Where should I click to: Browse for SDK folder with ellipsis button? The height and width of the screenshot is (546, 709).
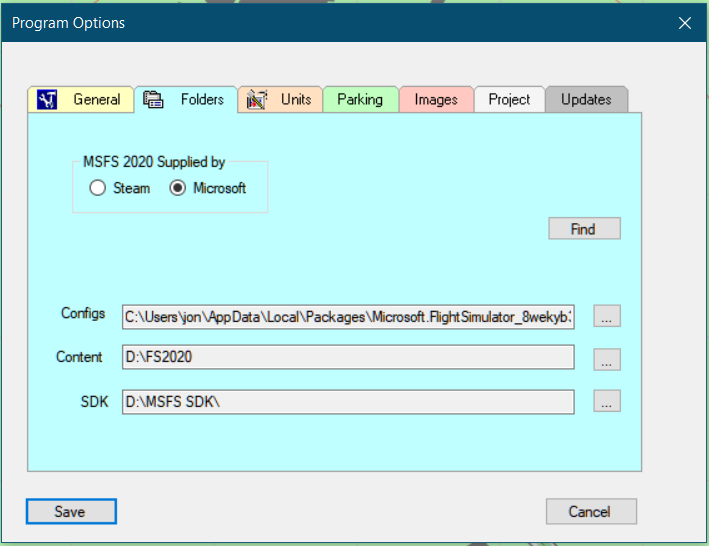[607, 401]
